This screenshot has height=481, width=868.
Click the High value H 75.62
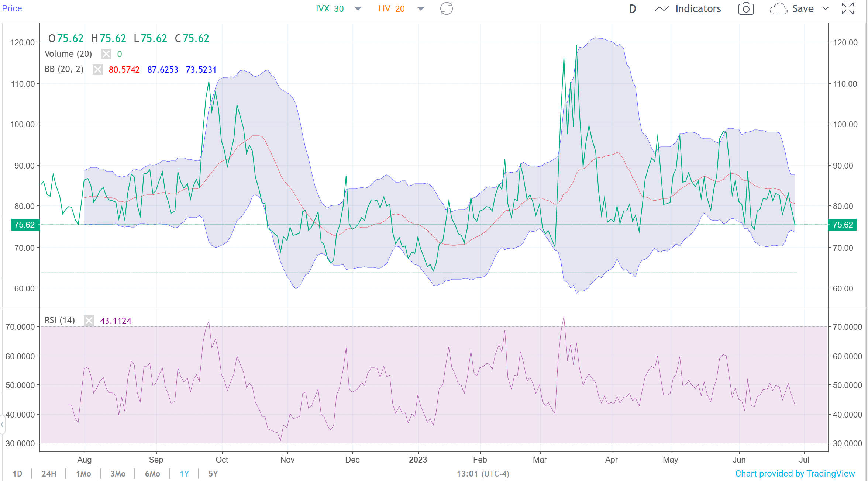click(x=108, y=38)
